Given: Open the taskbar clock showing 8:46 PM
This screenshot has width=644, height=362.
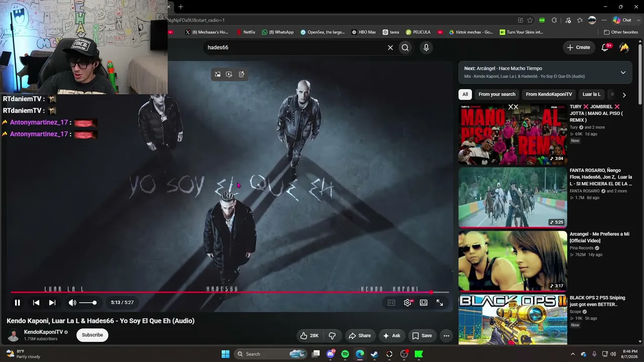Looking at the screenshot, I should click(x=630, y=354).
